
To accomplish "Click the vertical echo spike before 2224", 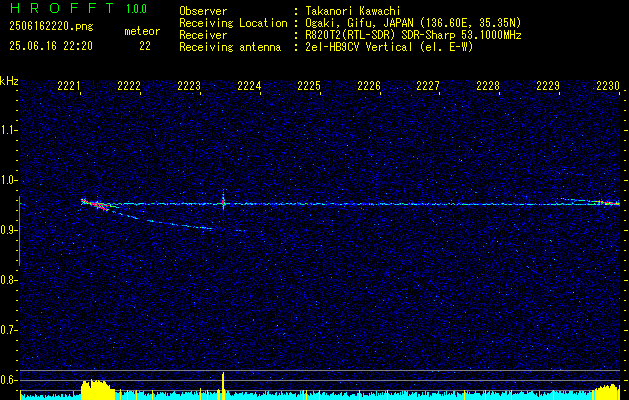I will coord(223,202).
